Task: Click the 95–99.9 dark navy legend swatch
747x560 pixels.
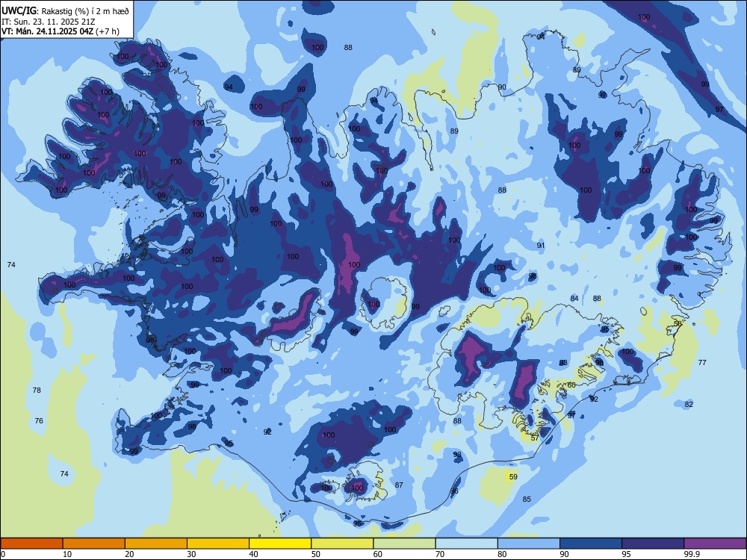Action: coord(653,544)
